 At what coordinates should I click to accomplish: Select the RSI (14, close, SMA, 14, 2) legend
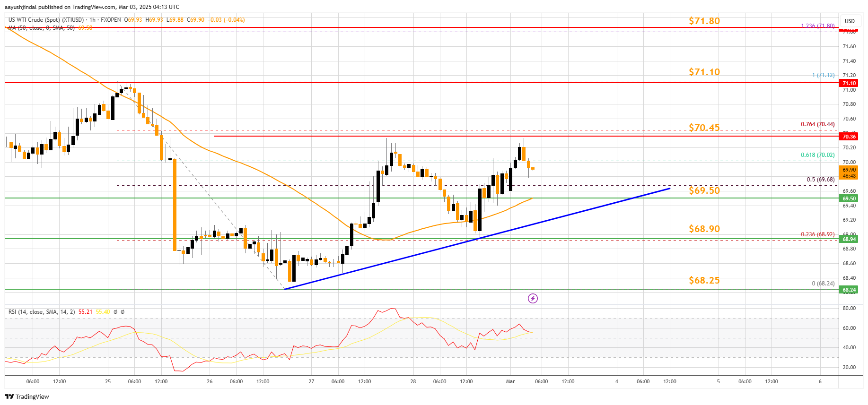tap(42, 312)
